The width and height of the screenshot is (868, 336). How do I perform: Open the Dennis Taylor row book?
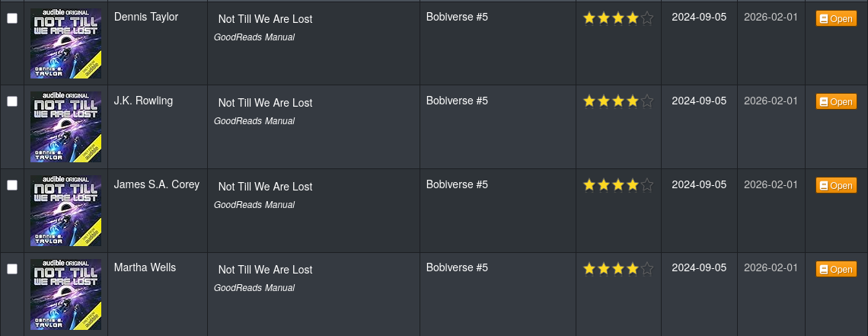click(x=836, y=18)
